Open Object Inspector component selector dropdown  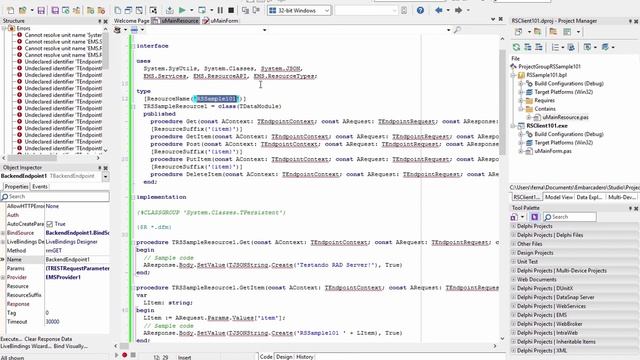coord(105,177)
